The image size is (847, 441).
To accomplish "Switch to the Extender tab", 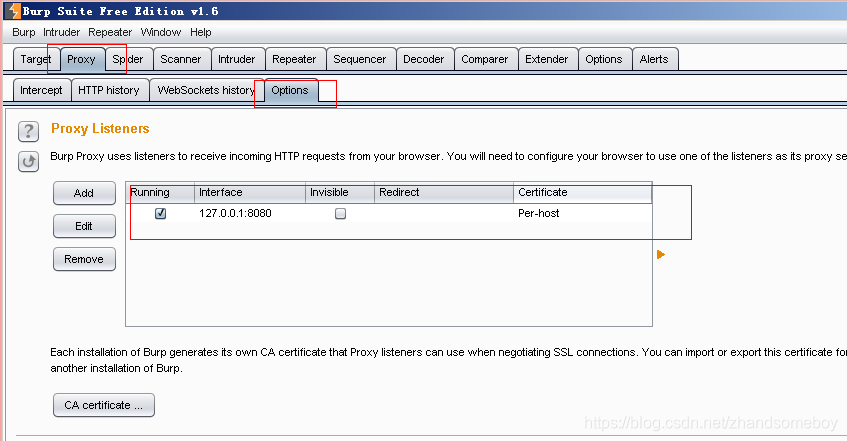I will pos(547,59).
